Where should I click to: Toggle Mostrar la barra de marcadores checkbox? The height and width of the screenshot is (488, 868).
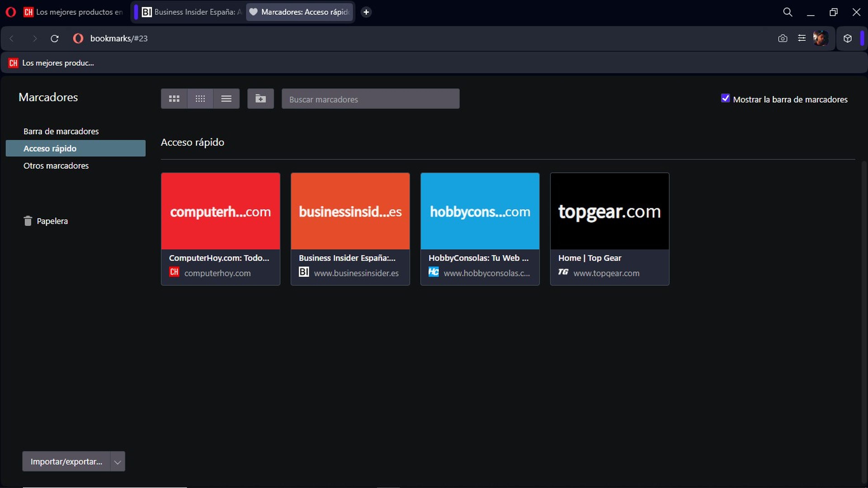click(725, 98)
